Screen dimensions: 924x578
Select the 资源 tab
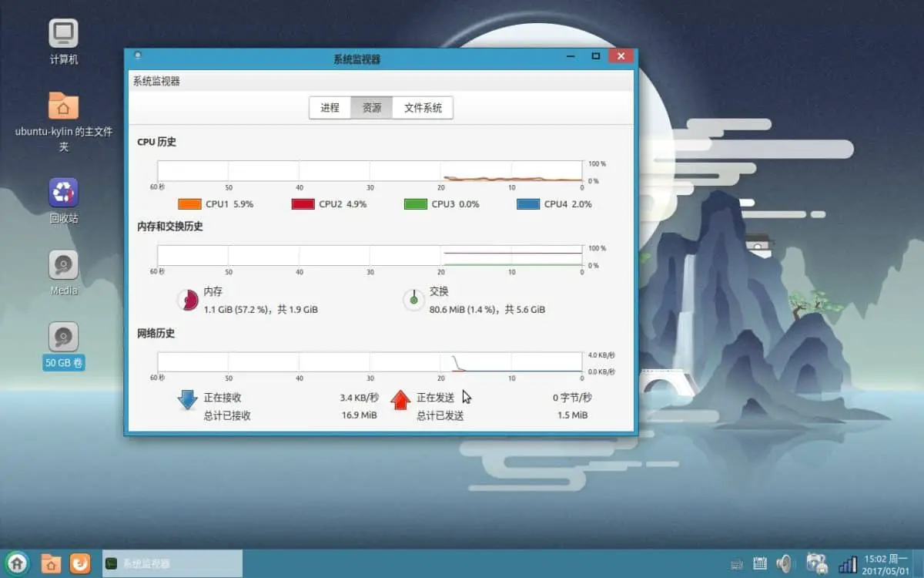[372, 108]
